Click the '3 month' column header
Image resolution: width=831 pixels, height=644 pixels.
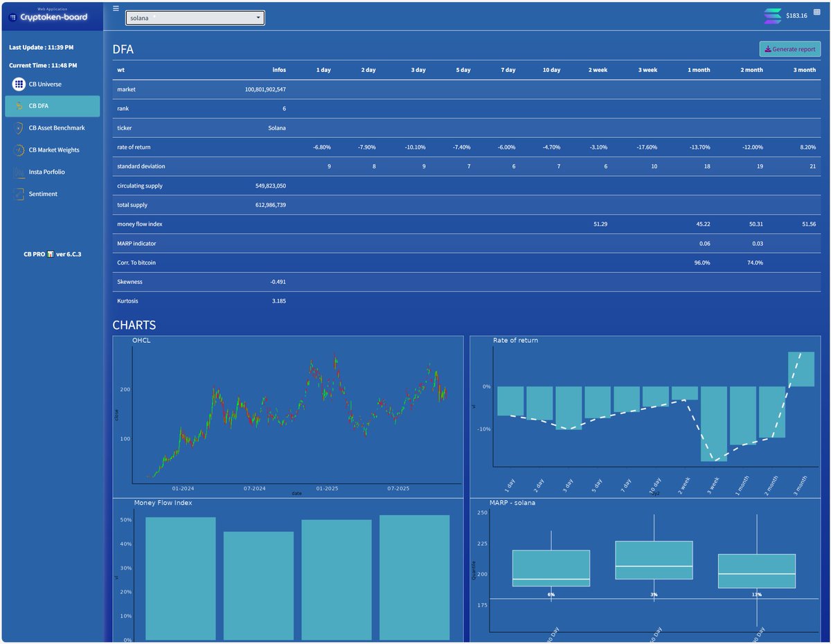[805, 70]
